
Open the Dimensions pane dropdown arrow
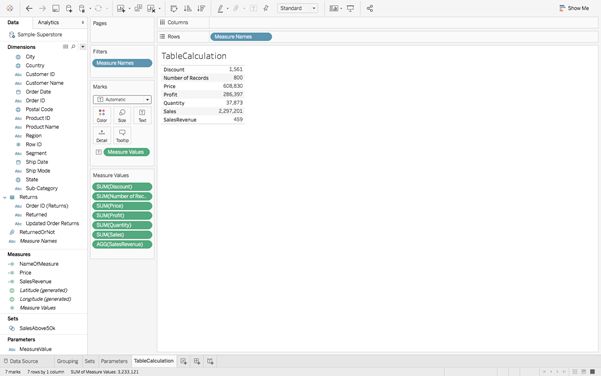click(83, 47)
